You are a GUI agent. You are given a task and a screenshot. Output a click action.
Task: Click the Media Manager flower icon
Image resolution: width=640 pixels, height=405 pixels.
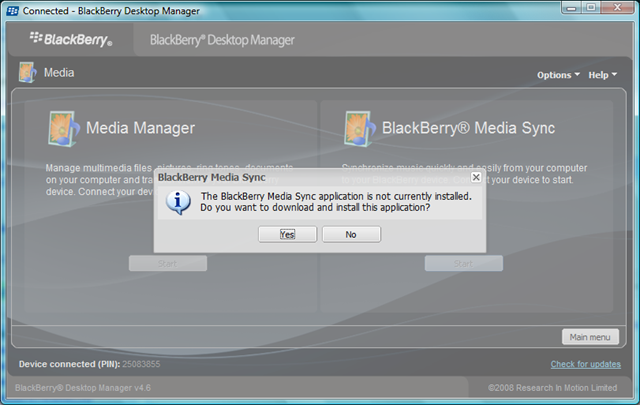tap(64, 129)
